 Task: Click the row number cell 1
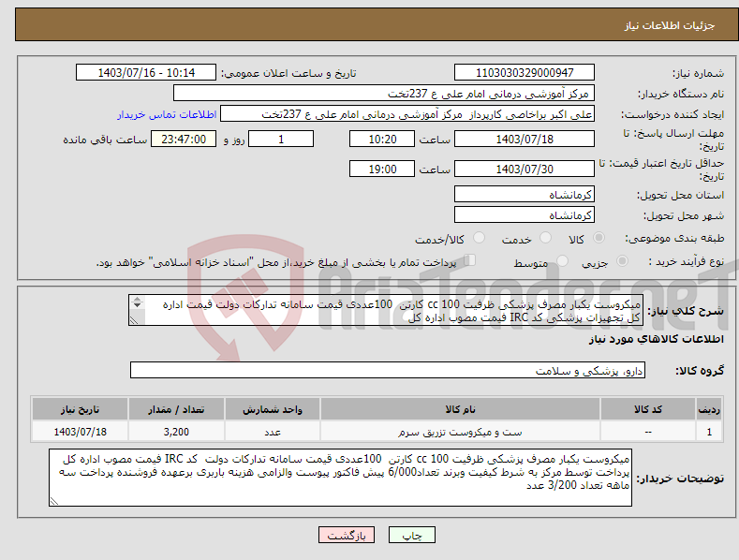(709, 432)
